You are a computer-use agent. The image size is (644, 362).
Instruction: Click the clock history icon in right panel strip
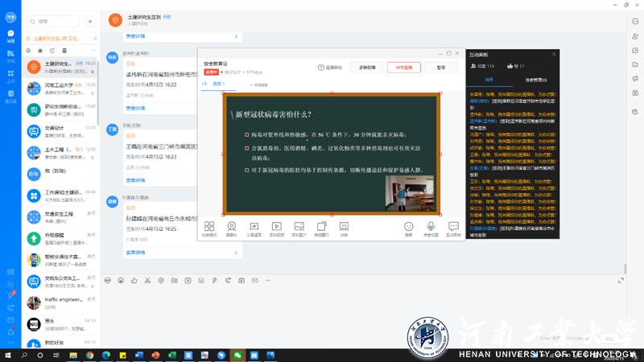[x=635, y=51]
